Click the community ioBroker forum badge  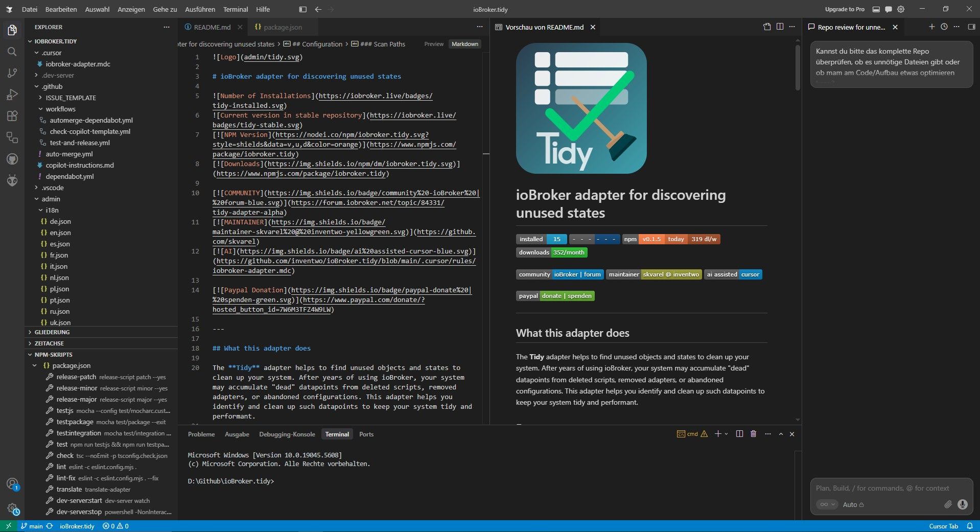tap(560, 274)
